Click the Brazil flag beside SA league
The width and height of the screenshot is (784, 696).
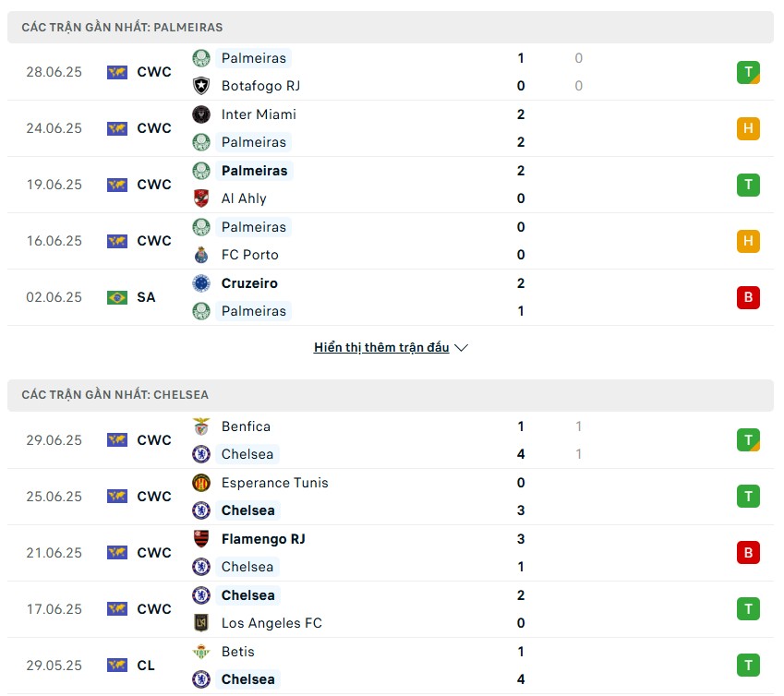point(117,297)
